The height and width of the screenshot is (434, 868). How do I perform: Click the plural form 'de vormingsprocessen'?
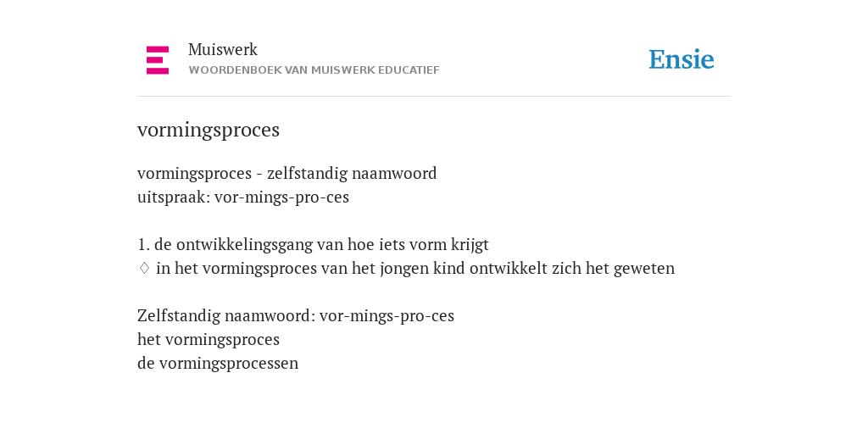point(218,363)
